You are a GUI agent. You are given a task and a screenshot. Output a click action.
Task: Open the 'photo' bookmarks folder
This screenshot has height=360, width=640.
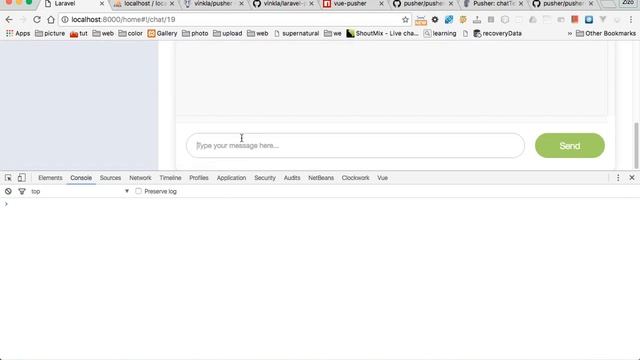pyautogui.click(x=195, y=33)
